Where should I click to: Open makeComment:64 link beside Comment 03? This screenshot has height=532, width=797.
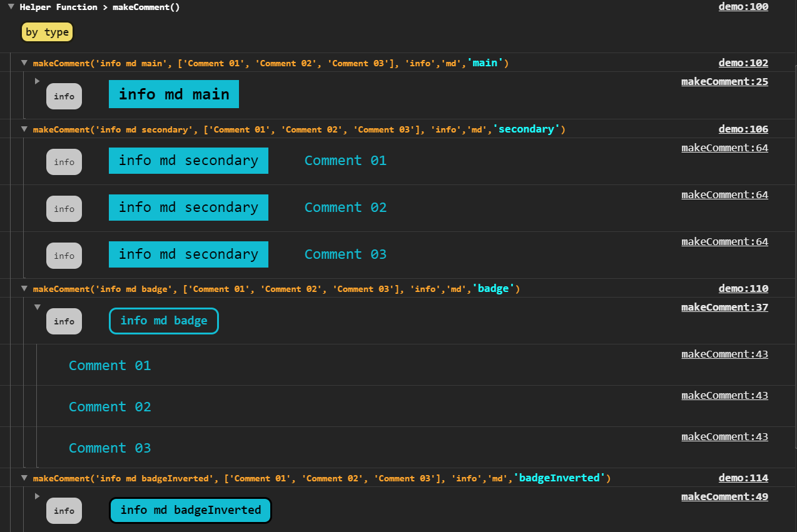click(724, 241)
